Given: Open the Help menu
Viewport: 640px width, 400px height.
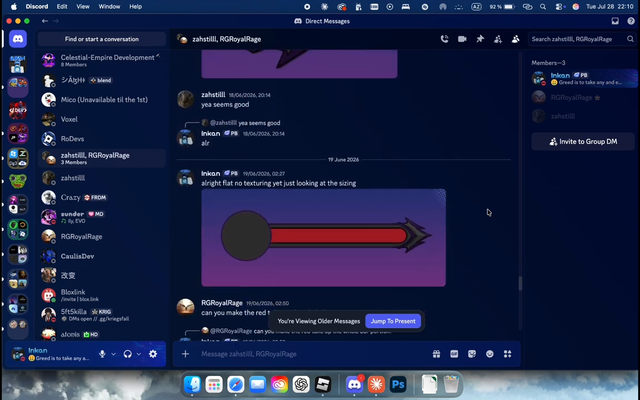Looking at the screenshot, I should coord(136,7).
